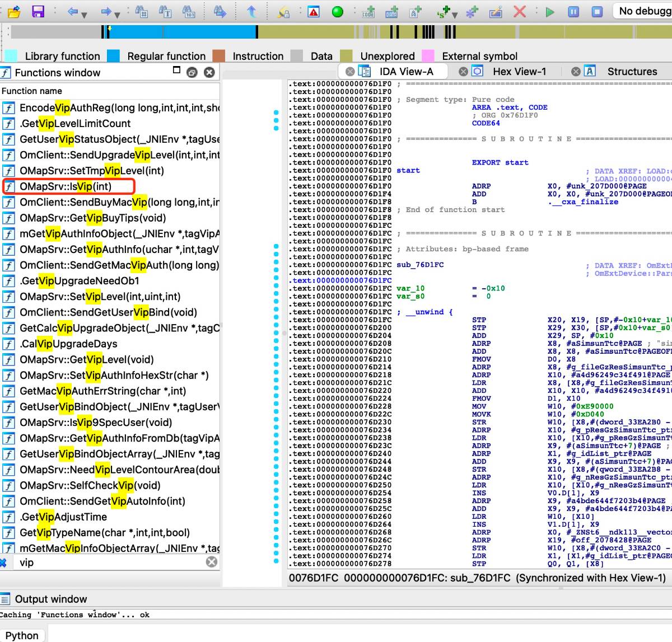
Task: Open the forward navigation arrow dropdown
Action: 118,14
